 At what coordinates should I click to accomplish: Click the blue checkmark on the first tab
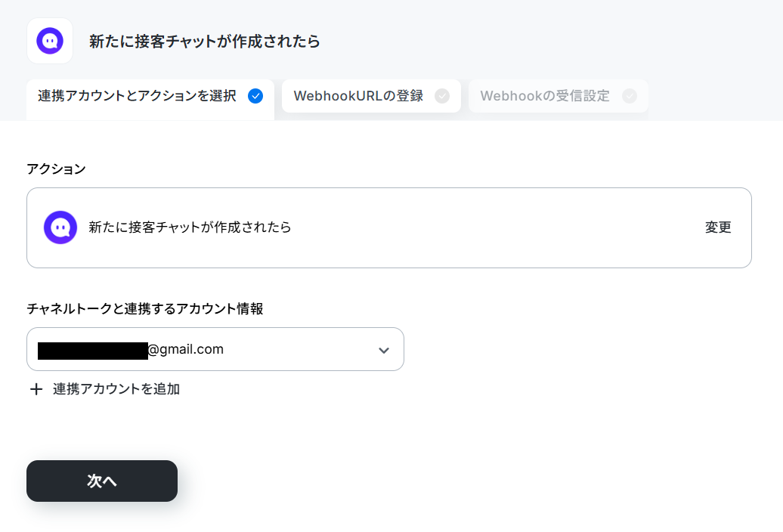tap(255, 96)
